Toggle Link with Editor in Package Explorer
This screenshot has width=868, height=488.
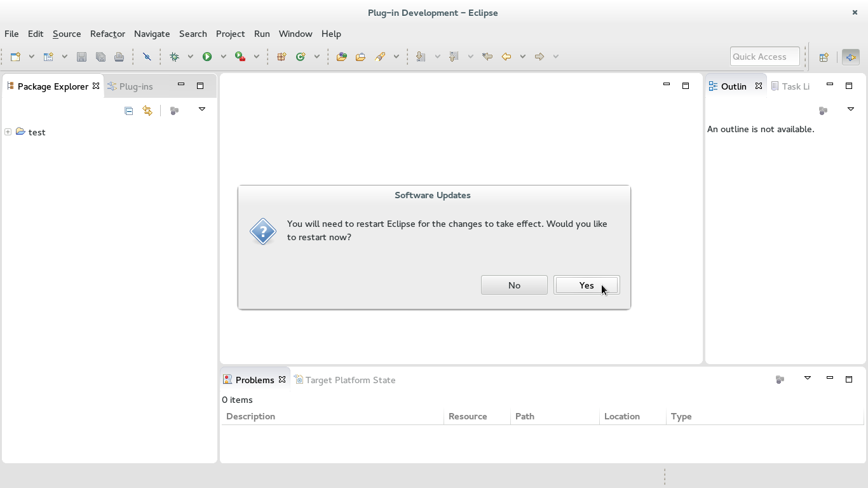pos(147,111)
